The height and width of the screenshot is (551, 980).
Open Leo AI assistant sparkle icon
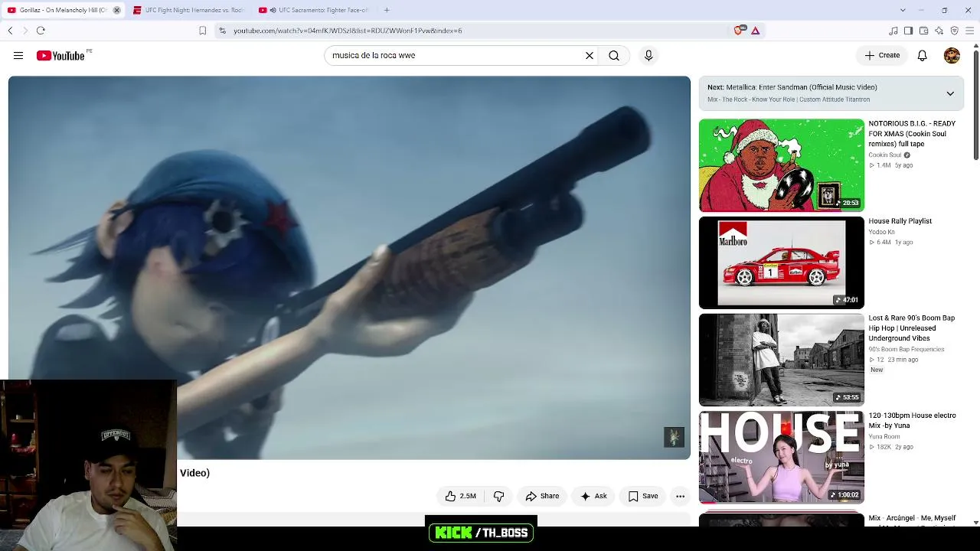point(939,31)
